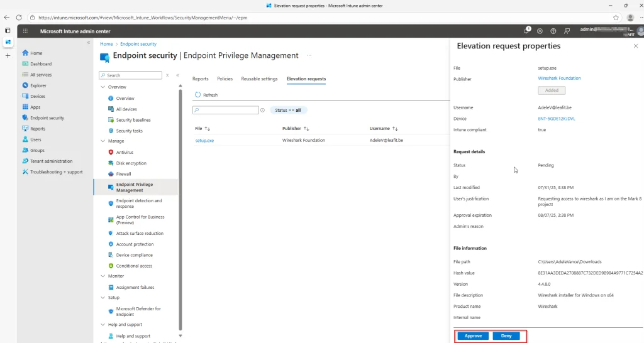Open Endpoint security shield icon in sidebar
644x343 pixels.
(25, 117)
